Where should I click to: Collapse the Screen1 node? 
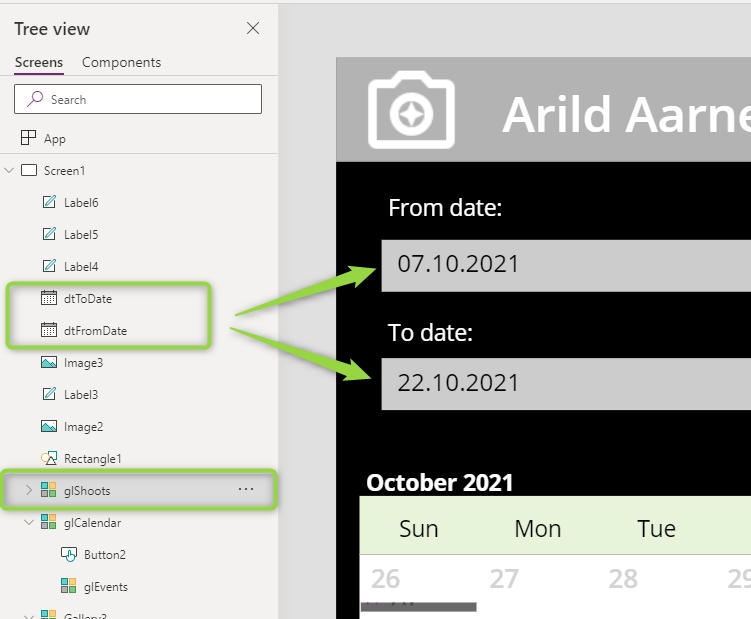(x=9, y=170)
